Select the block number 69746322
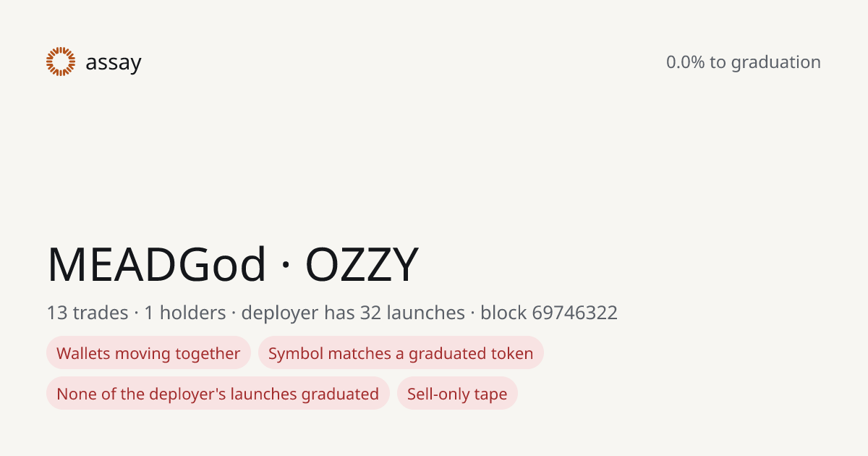Screen dimensions: 868x456 (x=575, y=313)
